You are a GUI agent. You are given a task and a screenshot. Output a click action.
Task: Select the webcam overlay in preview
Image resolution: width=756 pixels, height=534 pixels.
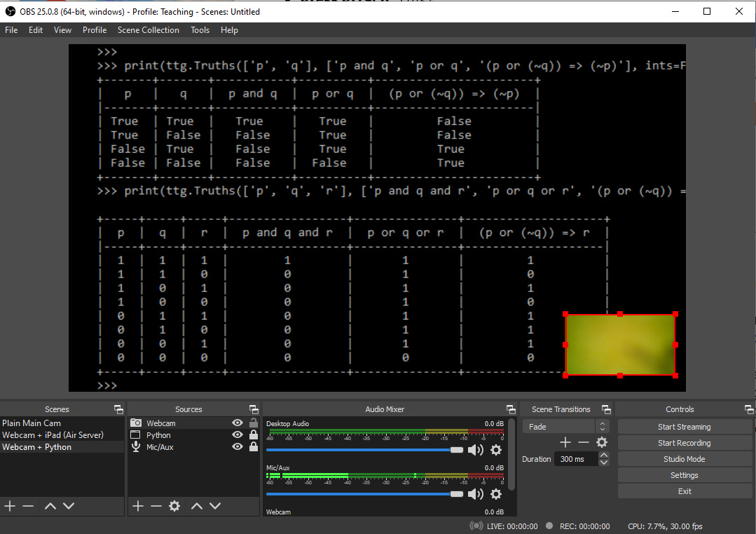pyautogui.click(x=620, y=344)
